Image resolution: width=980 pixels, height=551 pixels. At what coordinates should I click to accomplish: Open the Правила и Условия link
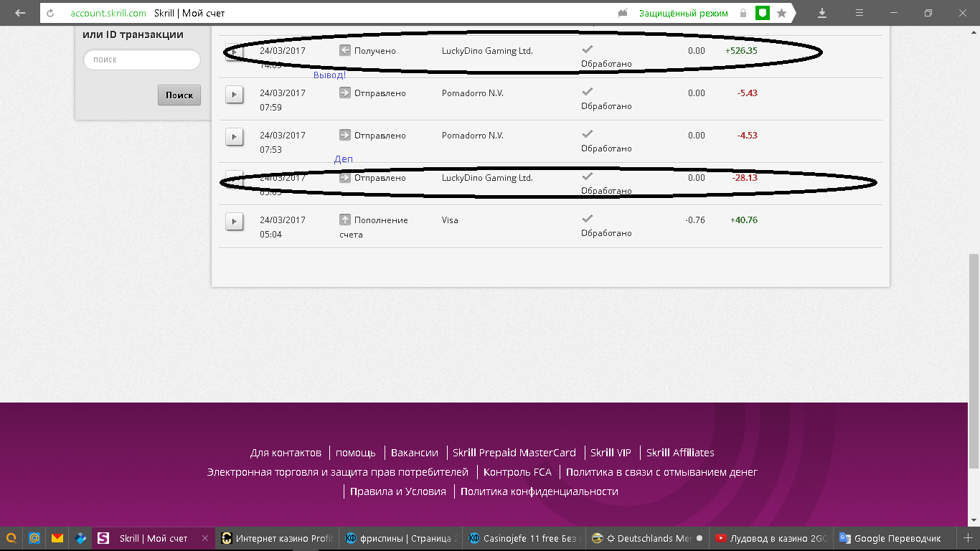[x=398, y=491]
